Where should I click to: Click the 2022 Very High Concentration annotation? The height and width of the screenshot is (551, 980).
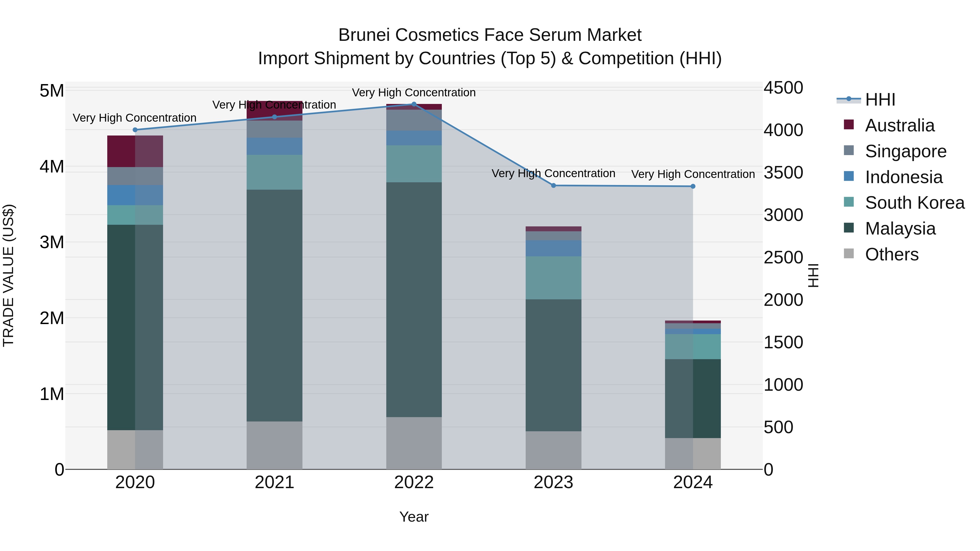click(x=414, y=93)
